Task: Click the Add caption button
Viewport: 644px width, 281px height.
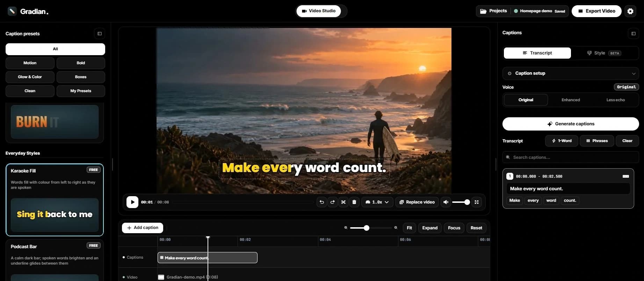Action: [x=143, y=228]
